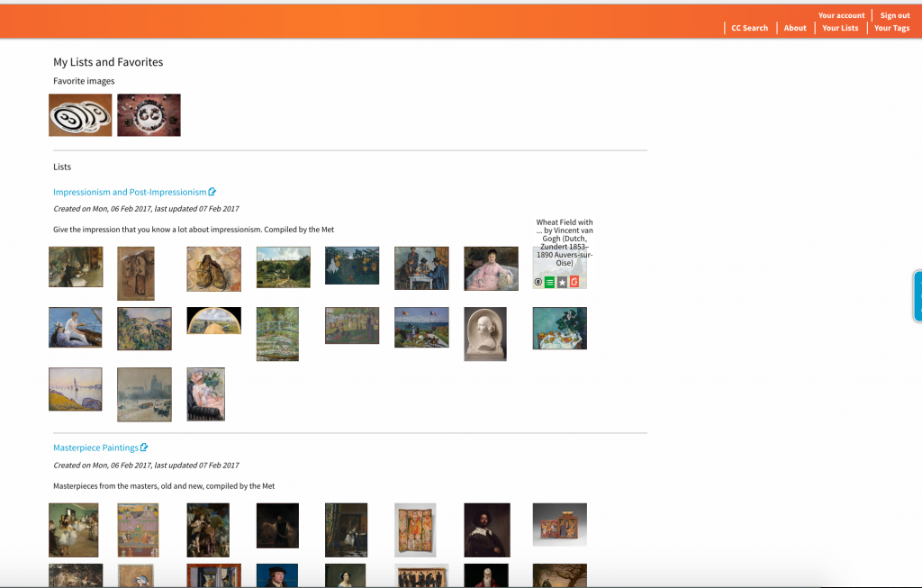
Task: Select the first favorite image under Favorite images
Action: tap(80, 114)
